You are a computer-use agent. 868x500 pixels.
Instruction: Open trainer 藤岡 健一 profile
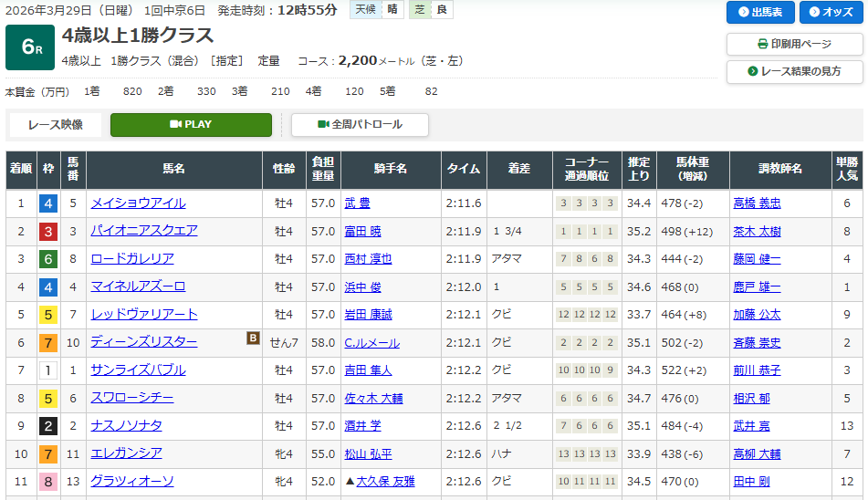tap(757, 259)
